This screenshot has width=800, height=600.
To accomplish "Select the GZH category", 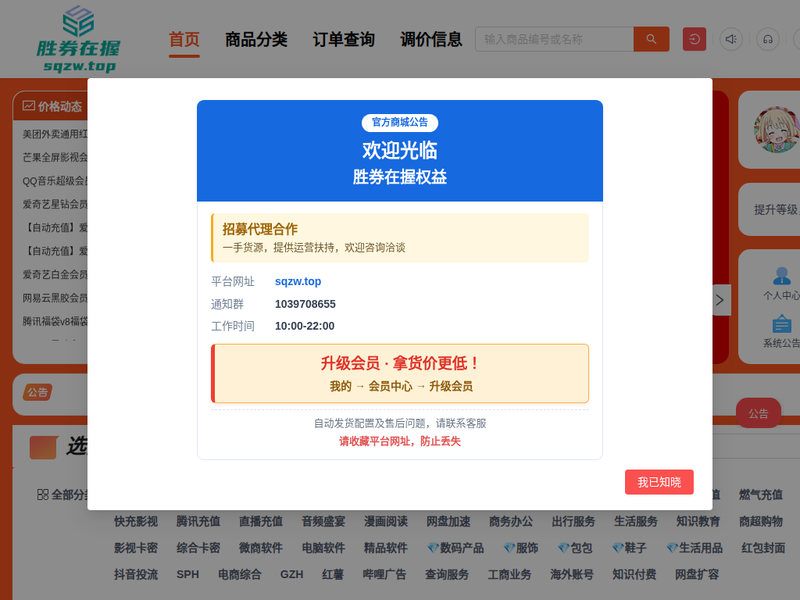I will coord(292,574).
